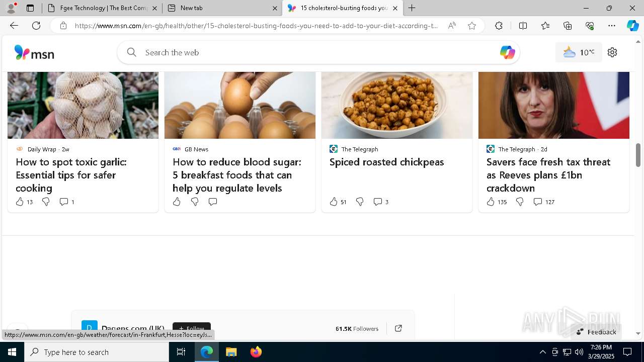This screenshot has width=644, height=362.
Task: Open the Edge profile icon
Action: click(11, 8)
